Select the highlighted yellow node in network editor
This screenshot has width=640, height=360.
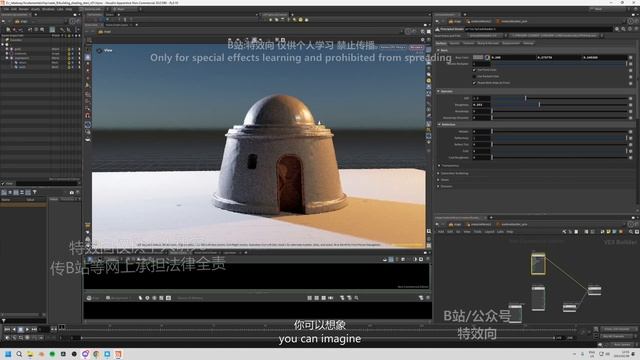click(538, 264)
